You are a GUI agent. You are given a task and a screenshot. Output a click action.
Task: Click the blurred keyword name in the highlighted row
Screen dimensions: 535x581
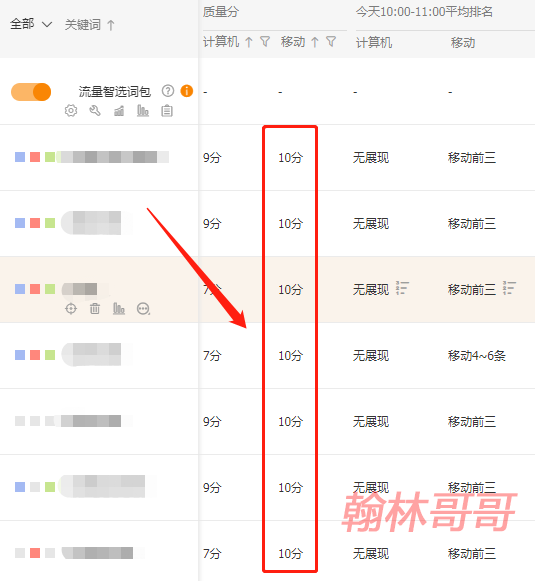(80, 289)
